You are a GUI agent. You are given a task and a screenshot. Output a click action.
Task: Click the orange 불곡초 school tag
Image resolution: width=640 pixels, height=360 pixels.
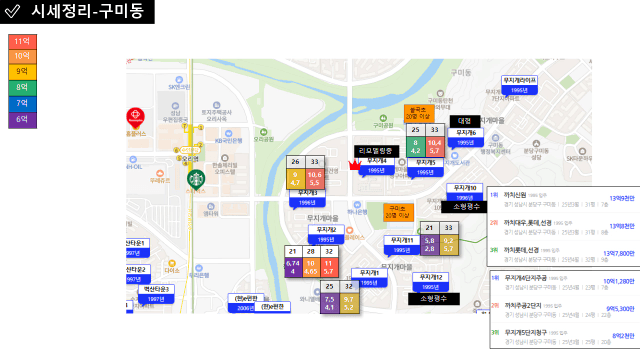point(418,113)
